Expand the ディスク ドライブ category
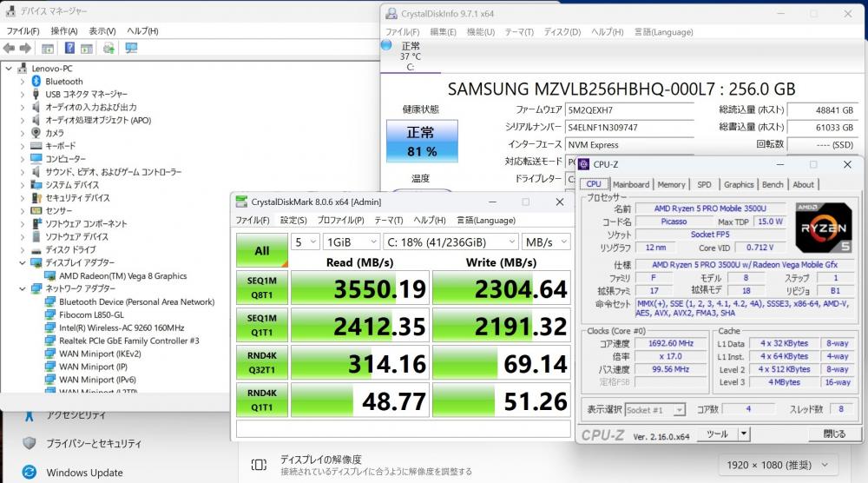The height and width of the screenshot is (483, 868). click(x=23, y=250)
